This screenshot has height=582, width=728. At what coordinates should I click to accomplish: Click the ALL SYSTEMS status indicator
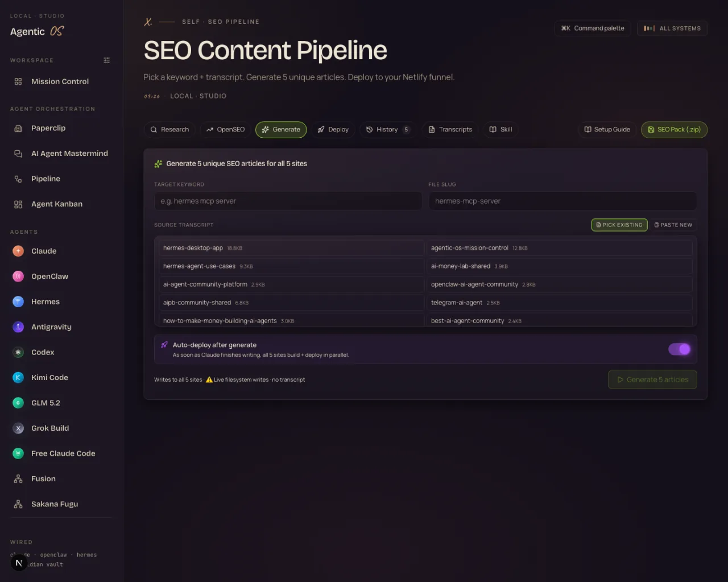tap(672, 28)
